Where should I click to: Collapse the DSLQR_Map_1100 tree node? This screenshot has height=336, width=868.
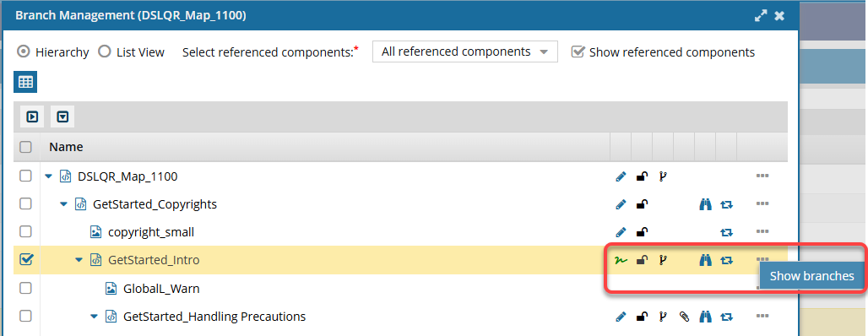49,176
